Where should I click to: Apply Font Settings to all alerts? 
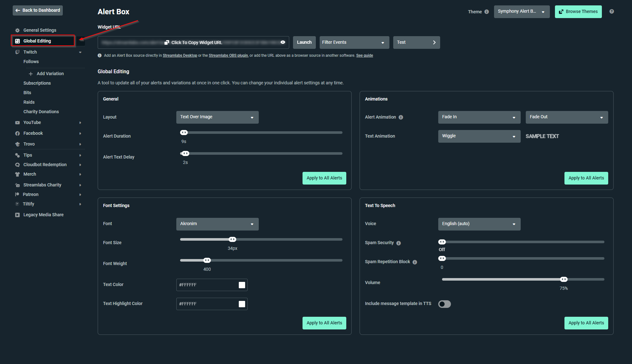[324, 323]
